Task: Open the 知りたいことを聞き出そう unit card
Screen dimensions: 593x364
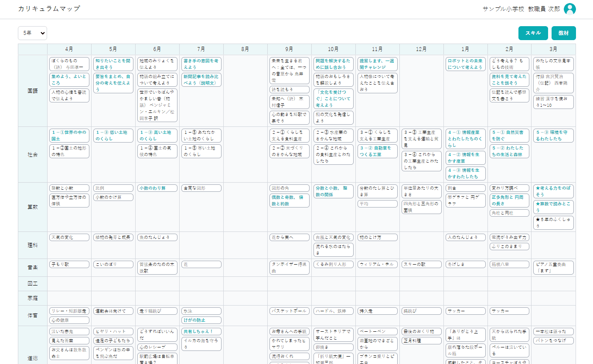Action: (x=113, y=64)
